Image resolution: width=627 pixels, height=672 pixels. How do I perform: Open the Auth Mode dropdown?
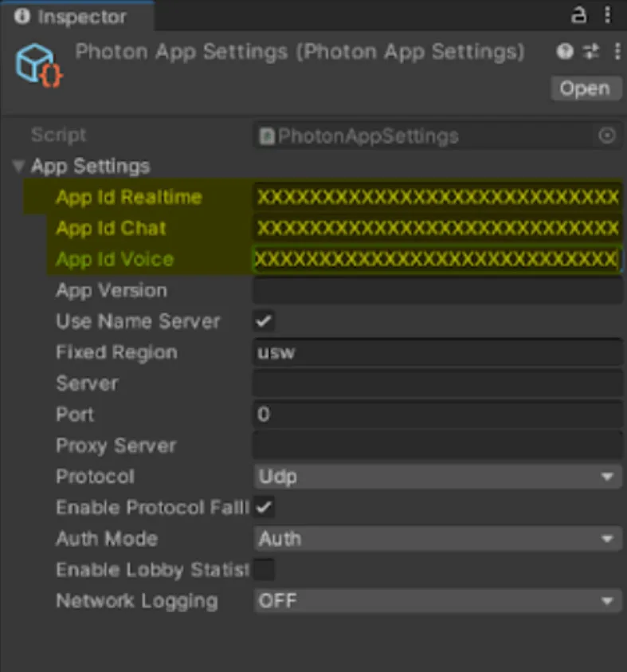coord(437,539)
